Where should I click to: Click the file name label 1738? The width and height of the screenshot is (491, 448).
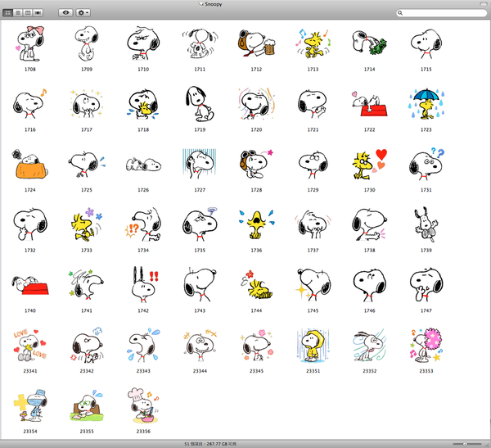click(370, 250)
